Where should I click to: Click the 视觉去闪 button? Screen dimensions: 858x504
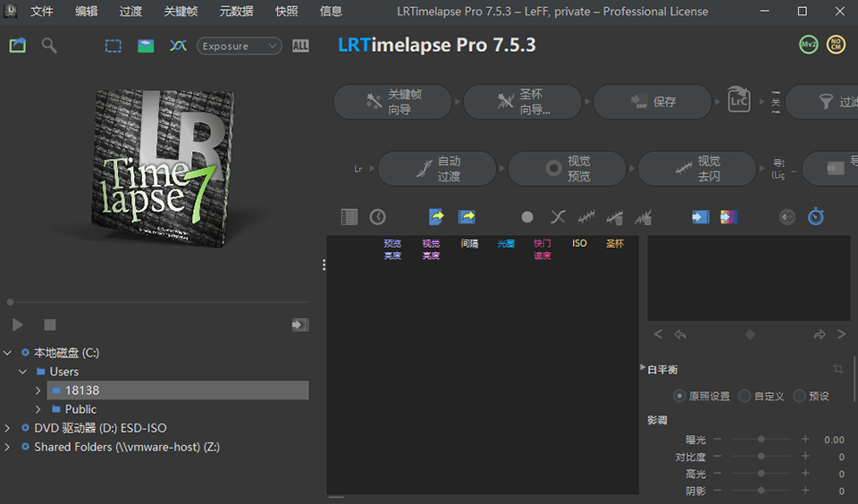click(x=697, y=169)
